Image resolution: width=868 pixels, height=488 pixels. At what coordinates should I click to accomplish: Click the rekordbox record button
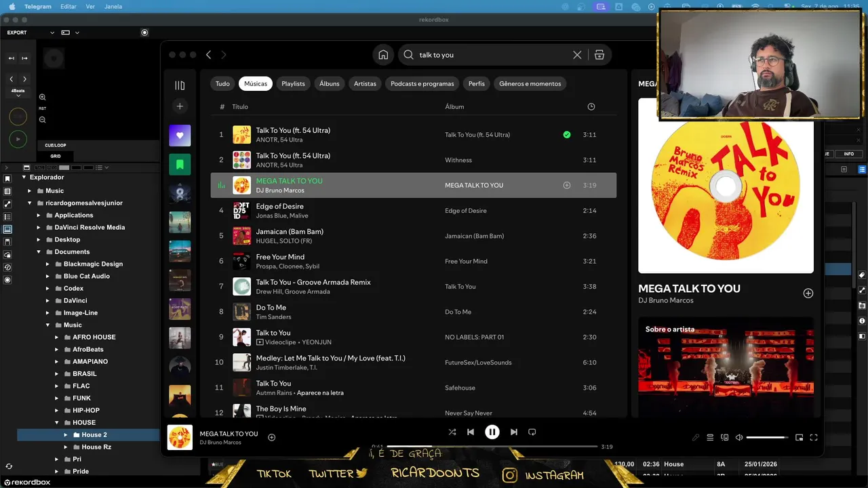point(144,33)
